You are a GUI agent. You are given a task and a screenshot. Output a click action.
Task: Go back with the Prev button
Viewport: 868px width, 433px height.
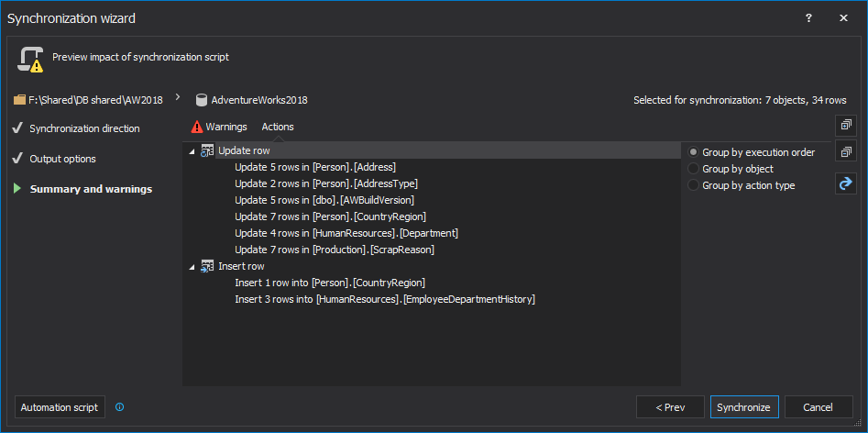coord(670,407)
